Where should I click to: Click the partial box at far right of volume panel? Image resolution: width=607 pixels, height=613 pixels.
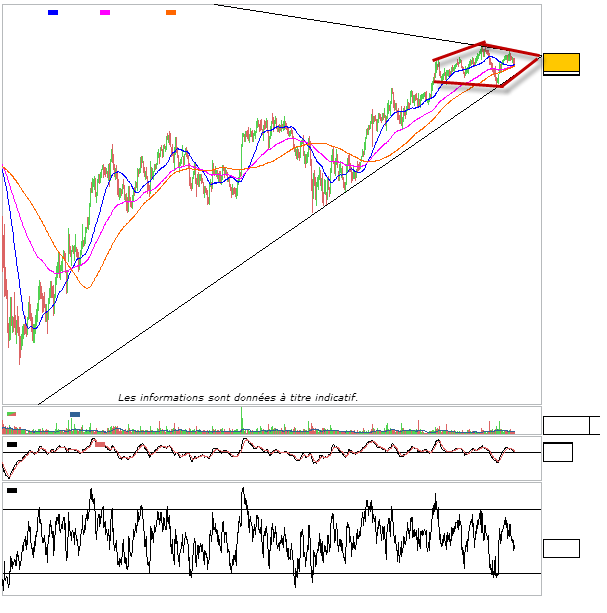pyautogui.click(x=595, y=426)
